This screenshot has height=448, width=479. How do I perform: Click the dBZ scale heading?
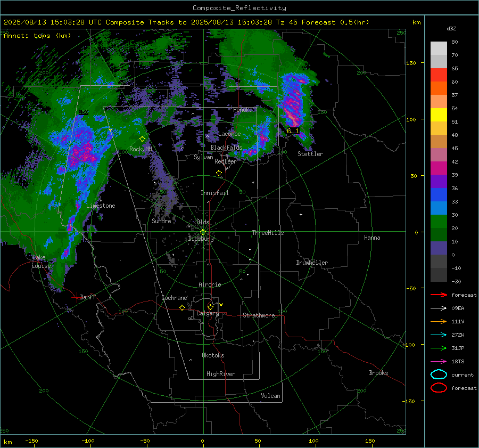451,28
